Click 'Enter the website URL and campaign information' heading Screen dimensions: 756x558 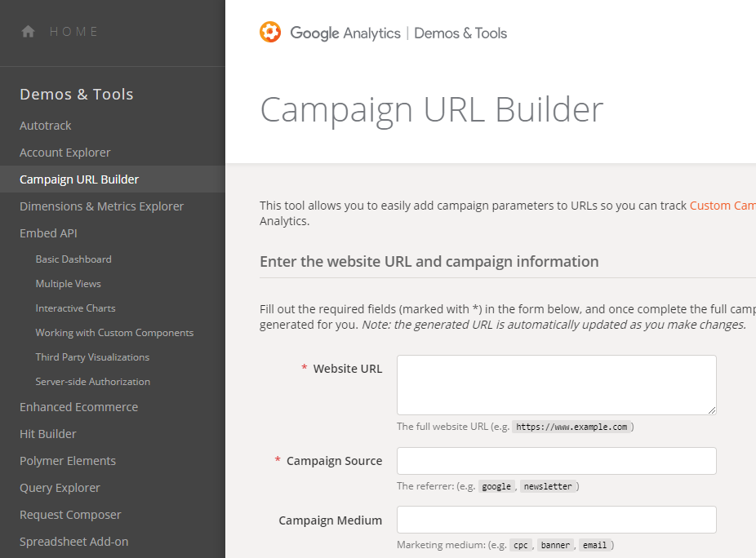[x=429, y=262]
